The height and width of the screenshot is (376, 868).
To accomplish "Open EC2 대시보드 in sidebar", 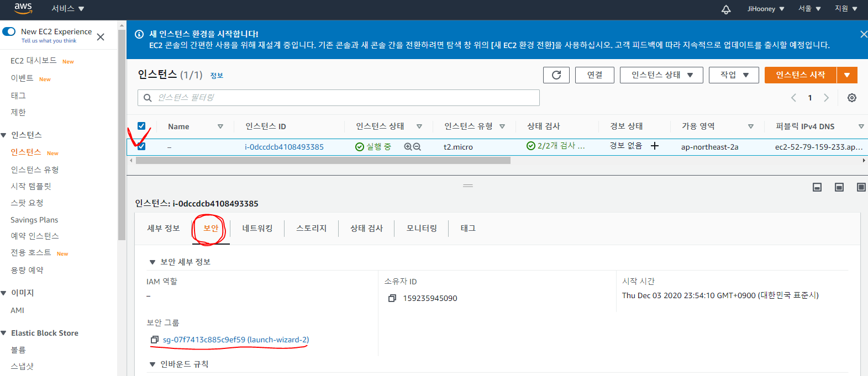I will 34,61.
